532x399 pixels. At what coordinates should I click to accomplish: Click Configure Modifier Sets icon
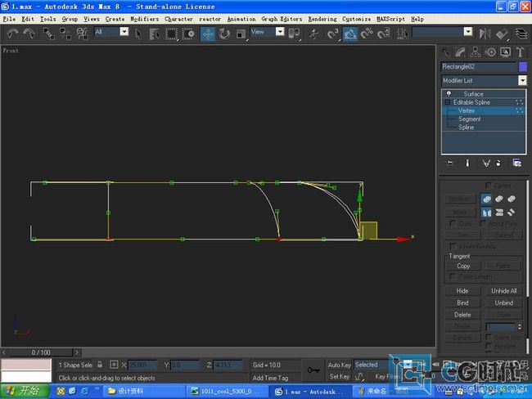[517, 164]
